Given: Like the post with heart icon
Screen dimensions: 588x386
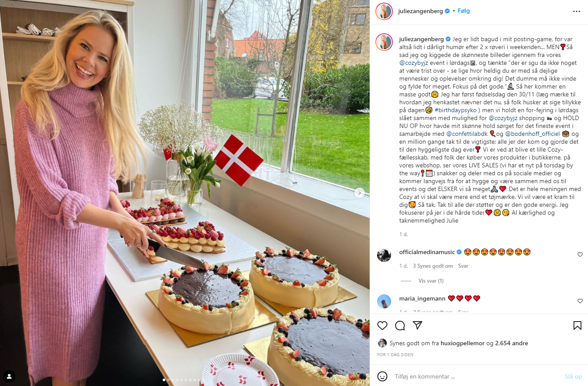Looking at the screenshot, I should [382, 326].
